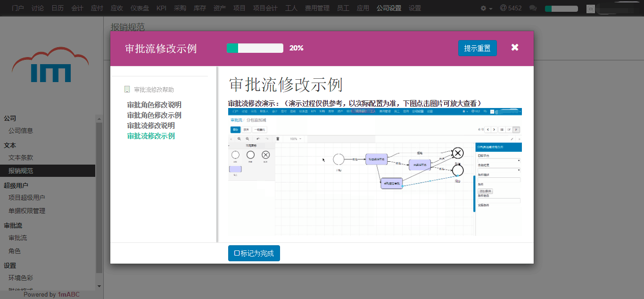Open the chat conversations bubble icon

pos(533,8)
